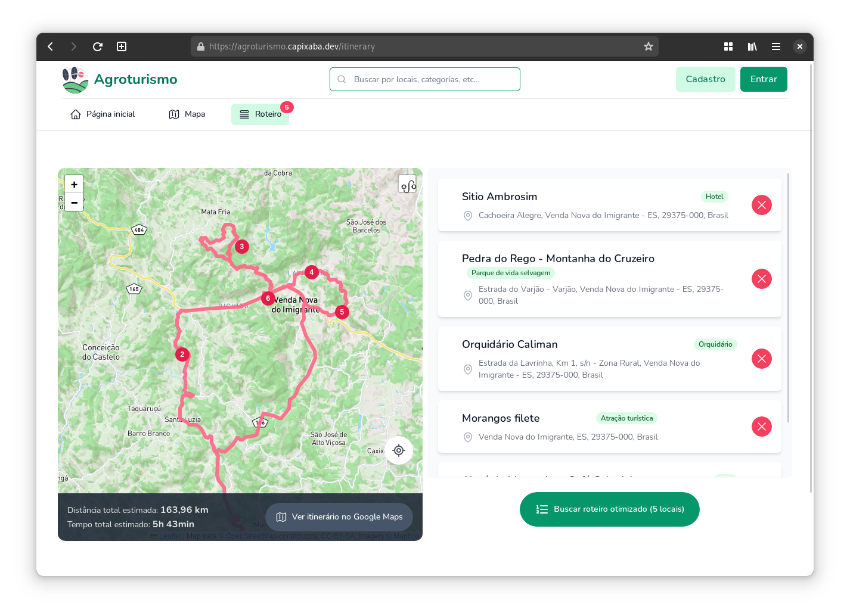This screenshot has width=850, height=616.
Task: Select map marker number 5
Action: (x=342, y=312)
